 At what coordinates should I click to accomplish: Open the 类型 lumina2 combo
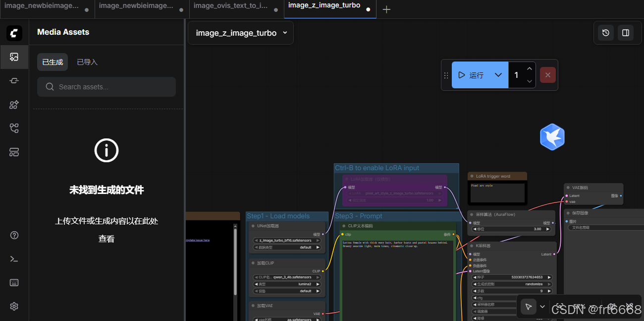point(287,284)
